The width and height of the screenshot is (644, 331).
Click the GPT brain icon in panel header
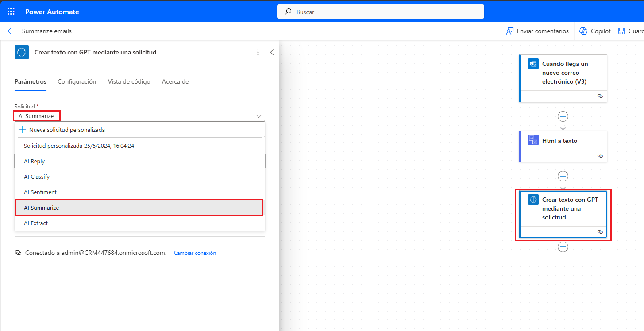point(22,52)
